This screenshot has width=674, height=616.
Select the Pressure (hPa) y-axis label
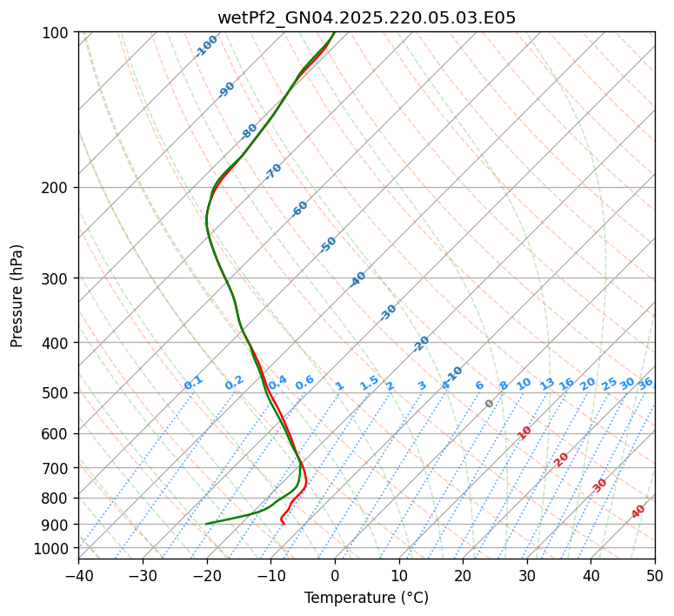click(x=17, y=296)
